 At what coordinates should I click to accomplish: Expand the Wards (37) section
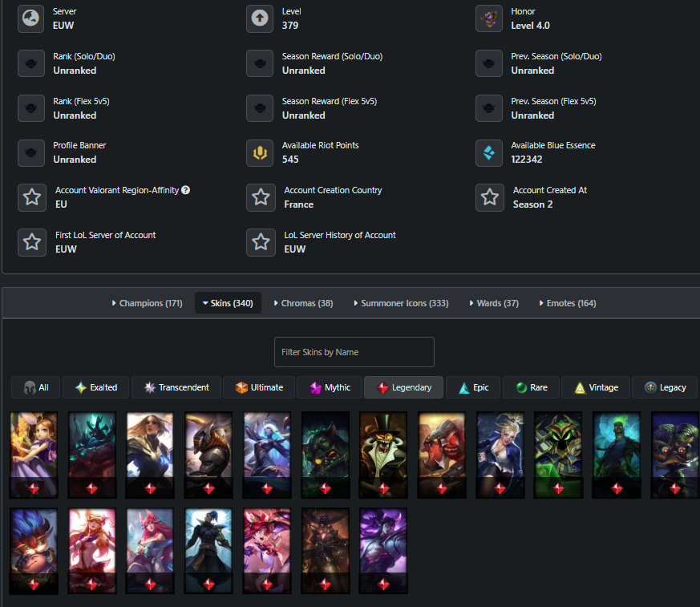(x=494, y=303)
